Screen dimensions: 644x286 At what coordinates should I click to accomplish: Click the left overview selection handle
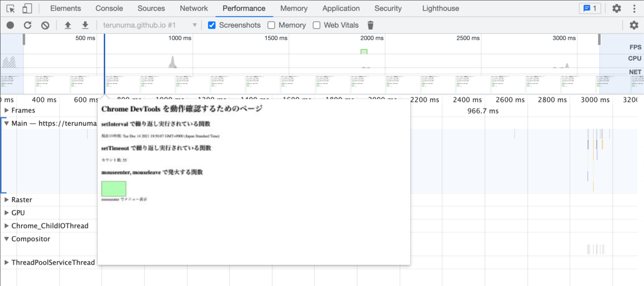pyautogui.click(x=24, y=39)
